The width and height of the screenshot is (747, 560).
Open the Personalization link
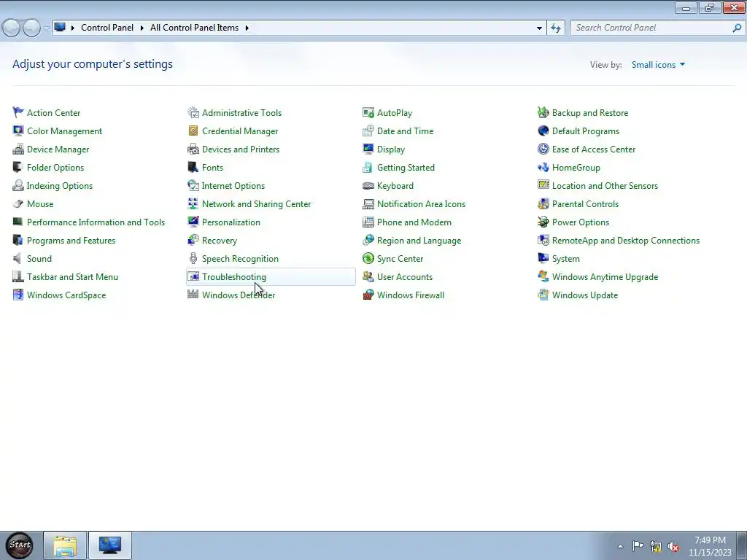pyautogui.click(x=231, y=222)
